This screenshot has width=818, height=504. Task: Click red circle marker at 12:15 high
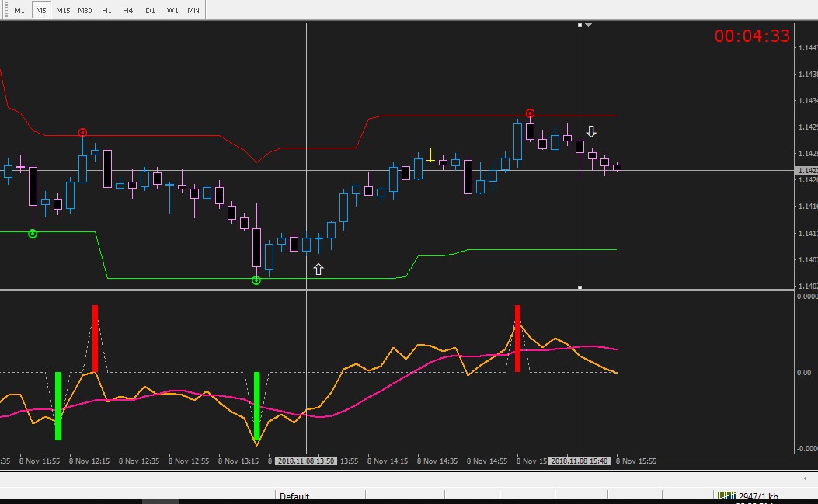tap(82, 133)
